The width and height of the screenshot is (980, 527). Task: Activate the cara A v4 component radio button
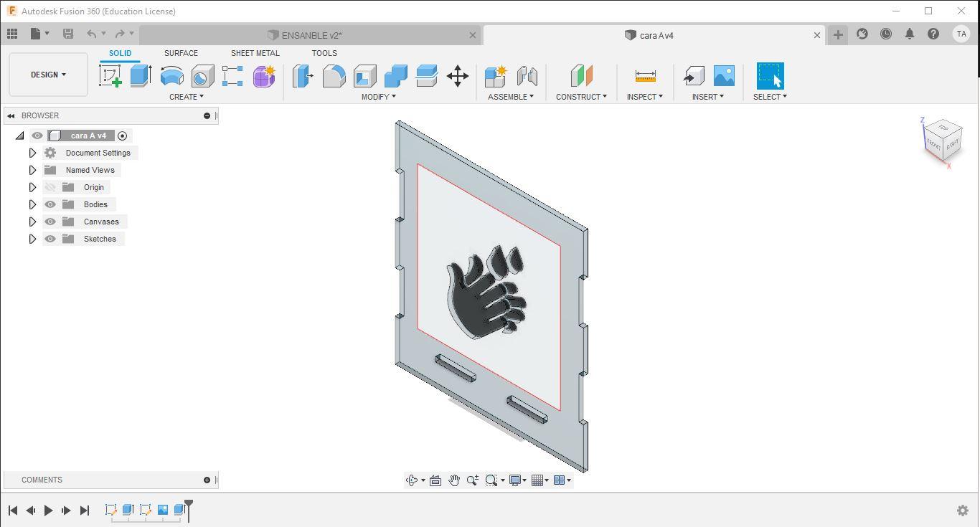[x=123, y=136]
